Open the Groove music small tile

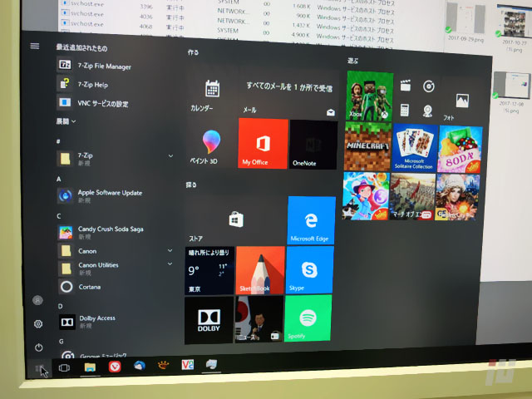point(429,86)
